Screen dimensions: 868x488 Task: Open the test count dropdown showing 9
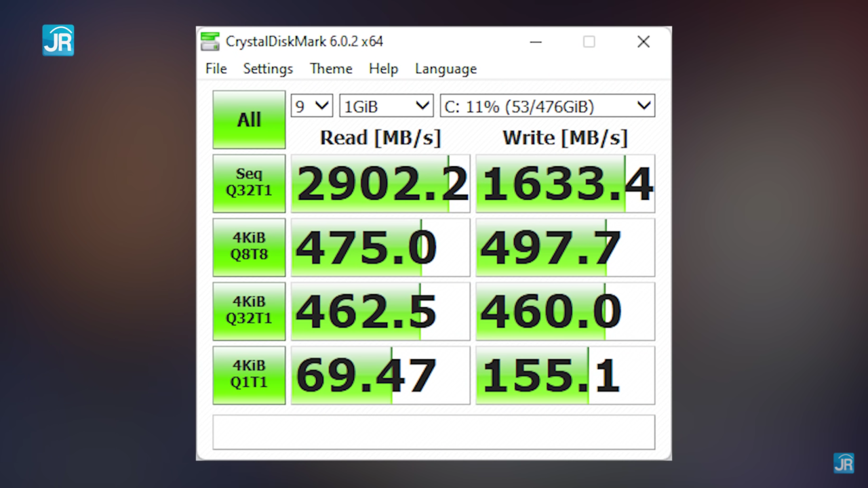point(311,106)
